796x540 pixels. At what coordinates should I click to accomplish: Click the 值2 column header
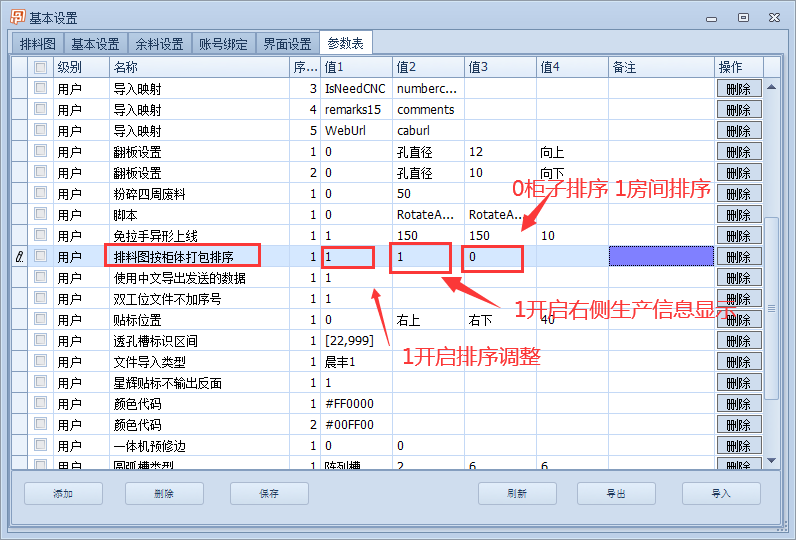point(428,67)
